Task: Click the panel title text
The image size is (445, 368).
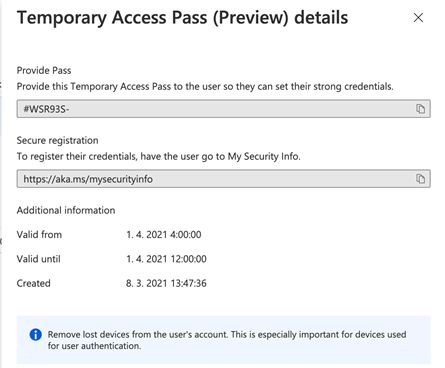Action: 182,18
